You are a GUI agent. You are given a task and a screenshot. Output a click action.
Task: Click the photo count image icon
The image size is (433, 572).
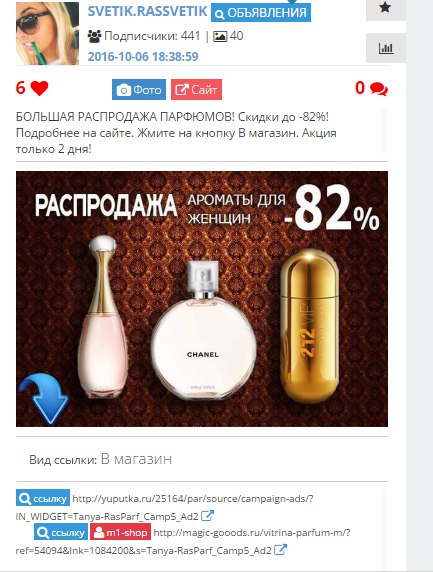tap(220, 36)
